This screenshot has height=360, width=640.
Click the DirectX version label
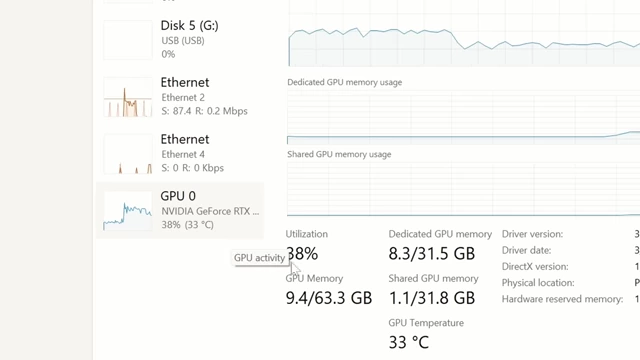[x=535, y=267]
